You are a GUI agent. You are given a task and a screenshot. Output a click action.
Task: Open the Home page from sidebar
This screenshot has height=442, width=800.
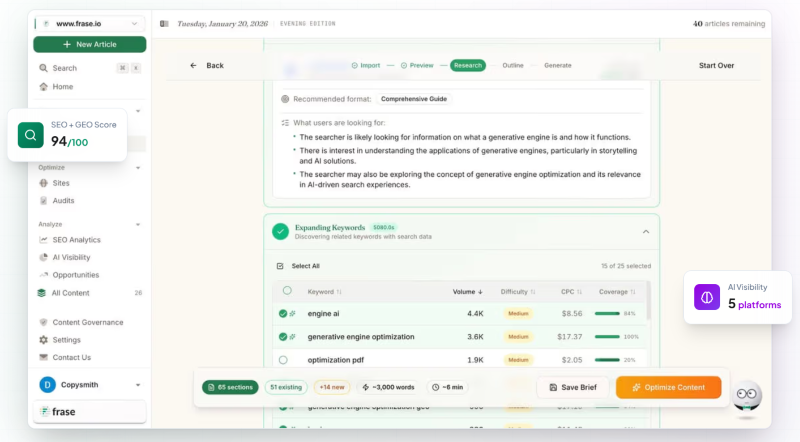coord(62,87)
